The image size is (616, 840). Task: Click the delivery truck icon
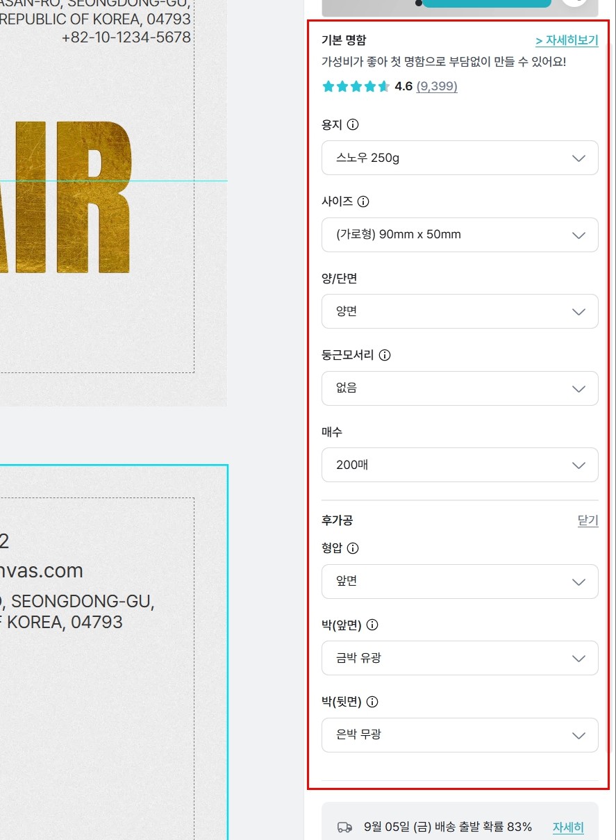click(344, 827)
